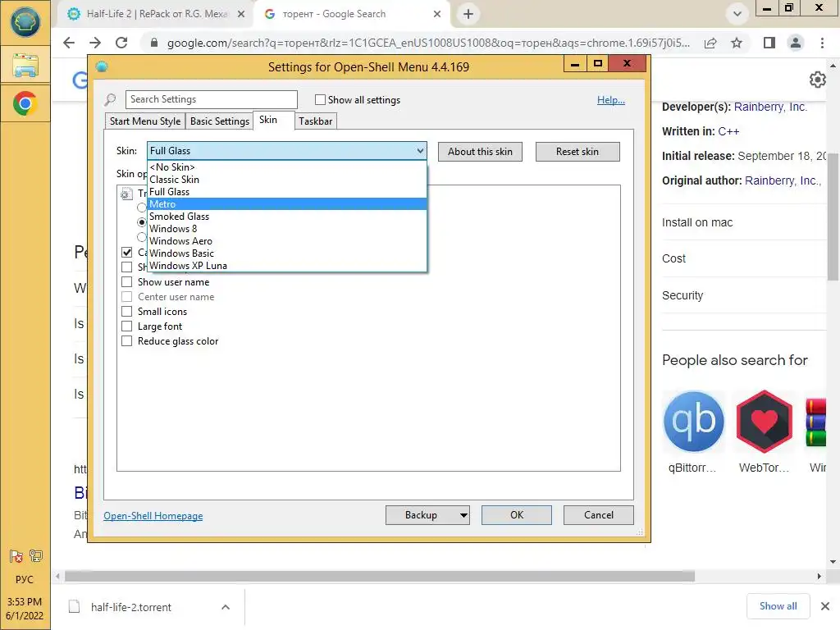Enable Small icons option
This screenshot has width=840, height=630.
click(x=127, y=311)
